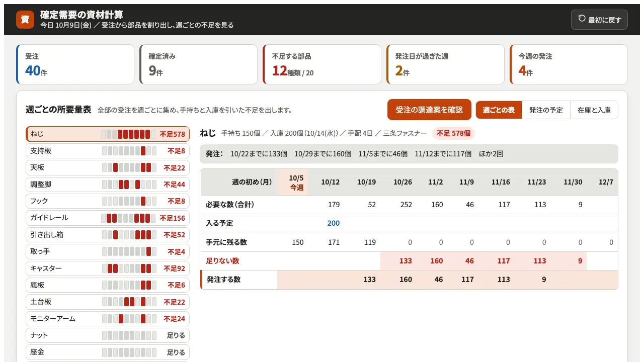This screenshot has width=644, height=362.
Task: Select the 引き出し箱 part row
Action: pos(108,235)
